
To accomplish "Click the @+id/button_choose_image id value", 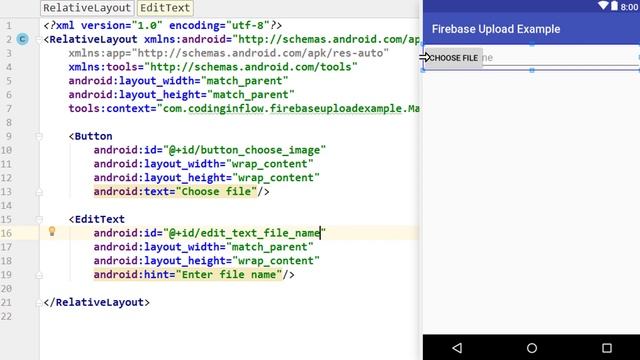I will click(244, 150).
